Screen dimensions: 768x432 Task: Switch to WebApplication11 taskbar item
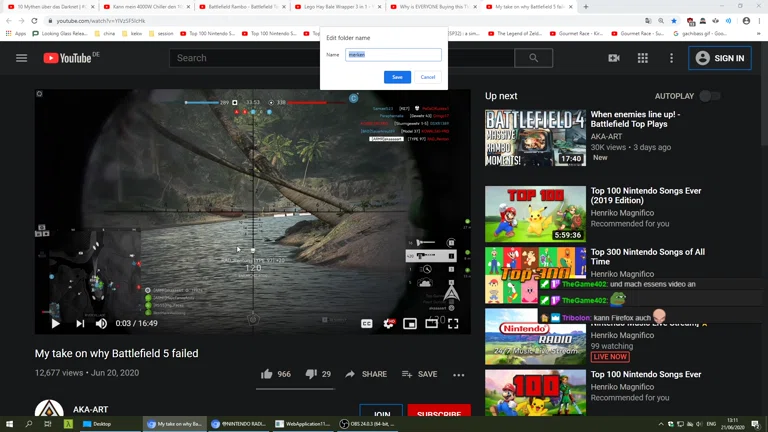click(x=303, y=424)
